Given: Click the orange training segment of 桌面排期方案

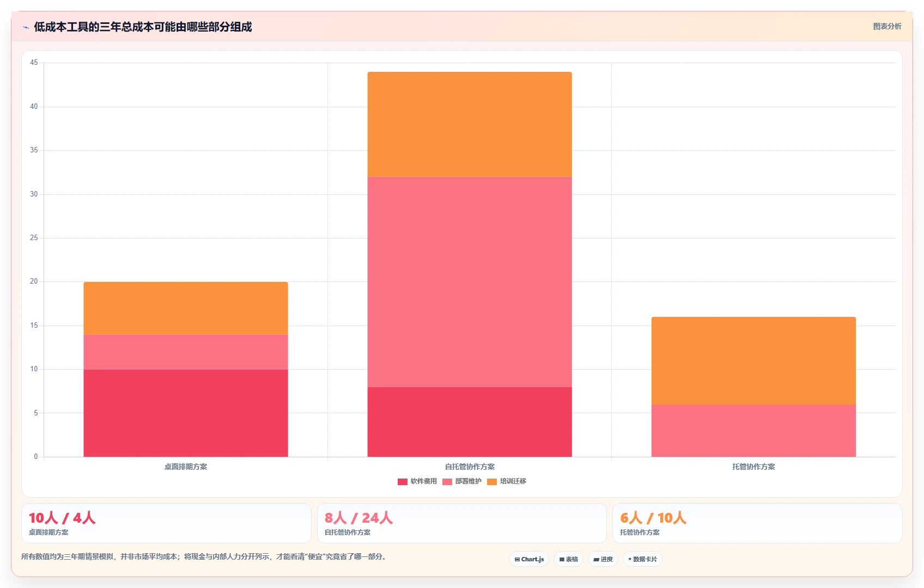Looking at the screenshot, I should click(x=186, y=308).
